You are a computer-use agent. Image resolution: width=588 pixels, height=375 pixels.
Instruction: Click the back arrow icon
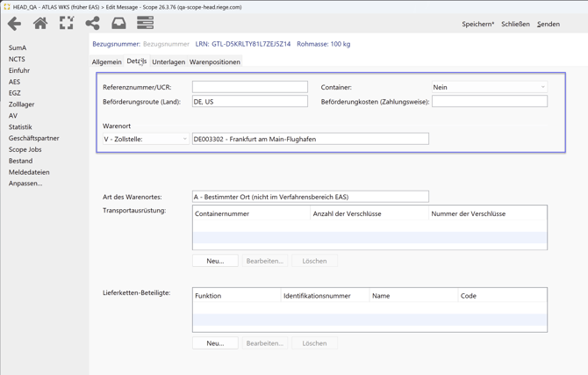tap(14, 24)
